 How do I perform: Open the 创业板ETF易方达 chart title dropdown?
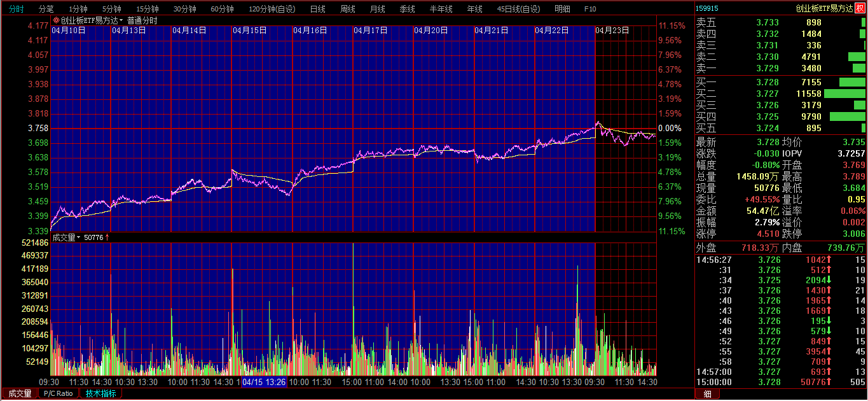121,20
